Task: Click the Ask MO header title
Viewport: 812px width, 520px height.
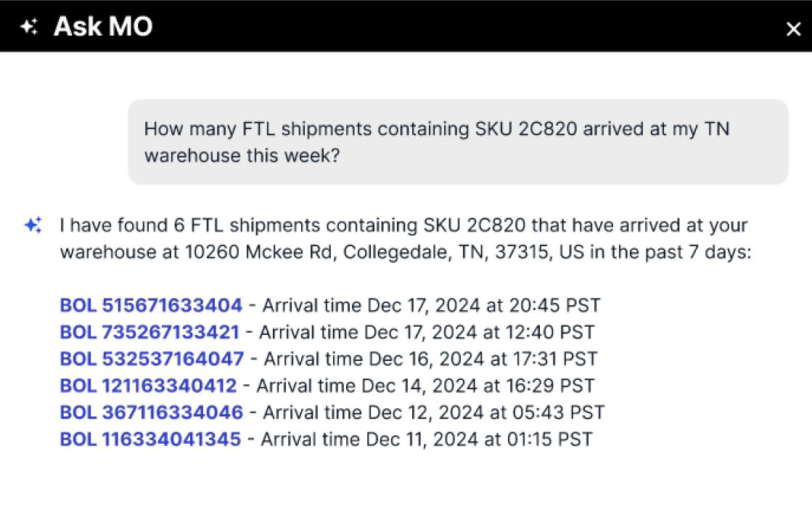Action: (x=103, y=26)
